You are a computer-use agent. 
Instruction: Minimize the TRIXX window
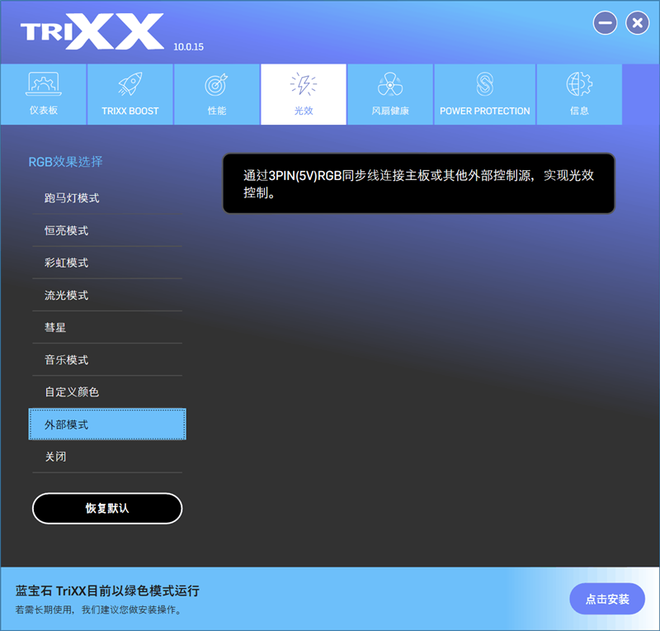pos(605,23)
